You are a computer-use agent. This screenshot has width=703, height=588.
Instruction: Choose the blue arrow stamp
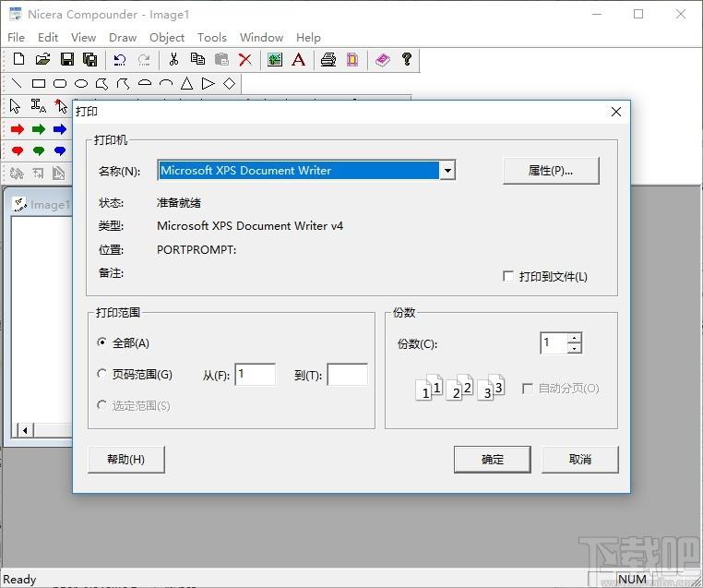click(60, 129)
